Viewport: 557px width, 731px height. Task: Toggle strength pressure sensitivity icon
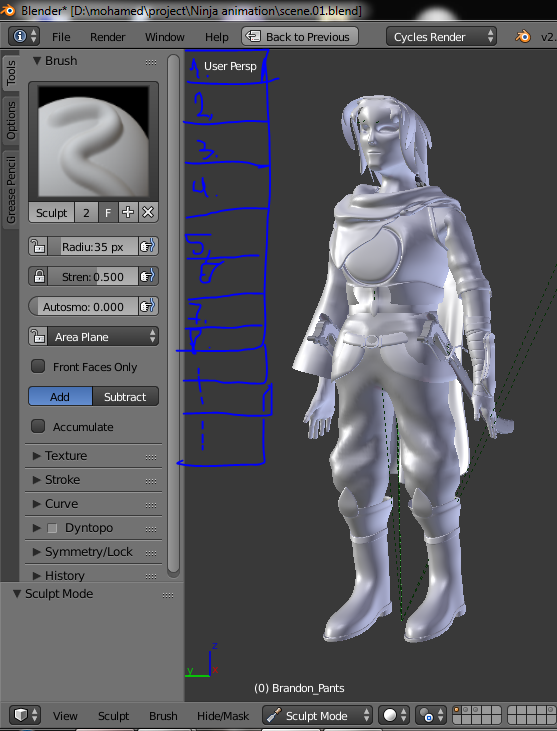coord(148,276)
